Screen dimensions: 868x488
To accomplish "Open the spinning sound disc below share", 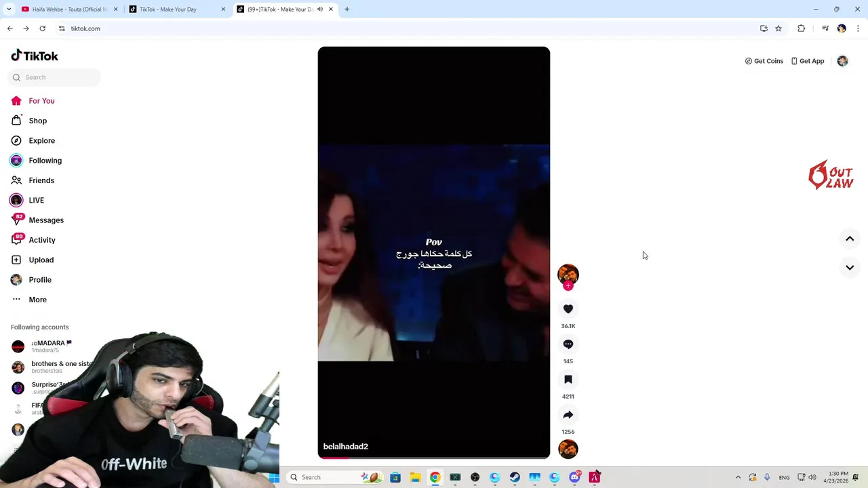I will tap(568, 449).
